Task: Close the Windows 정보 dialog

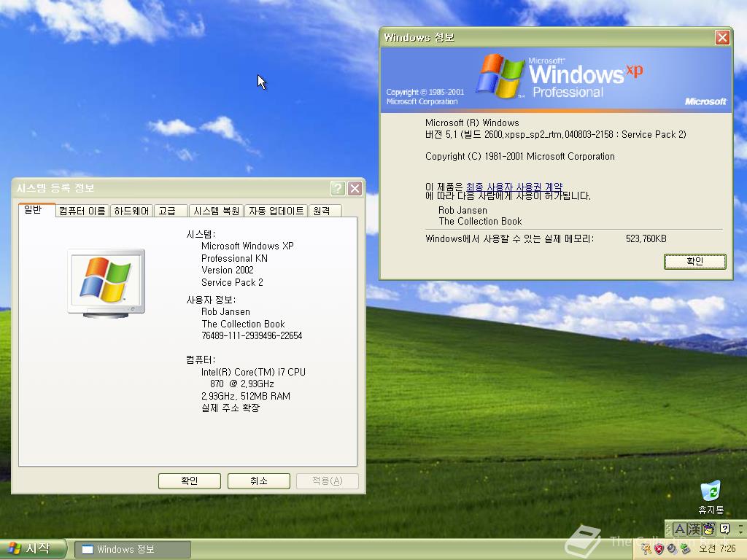Action: 722,38
